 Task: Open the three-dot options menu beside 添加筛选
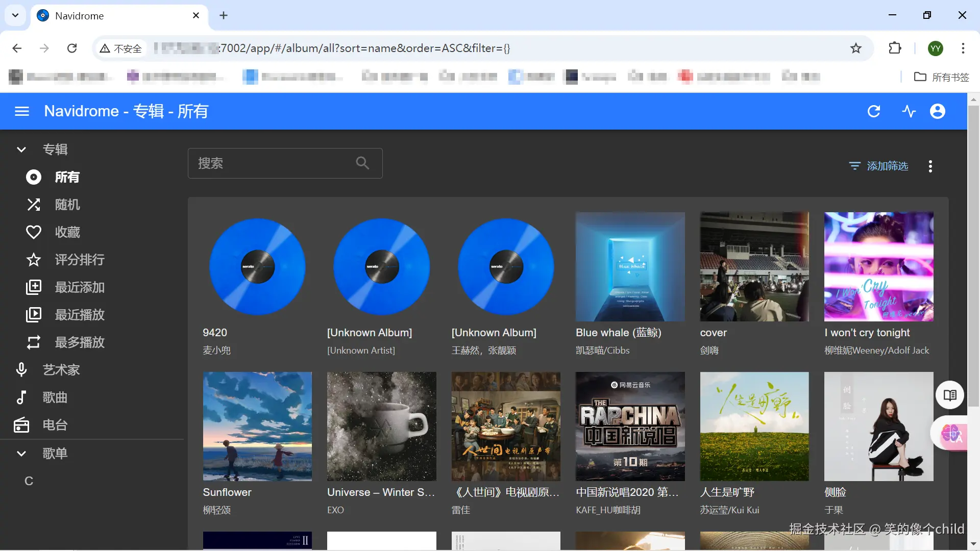pos(930,166)
